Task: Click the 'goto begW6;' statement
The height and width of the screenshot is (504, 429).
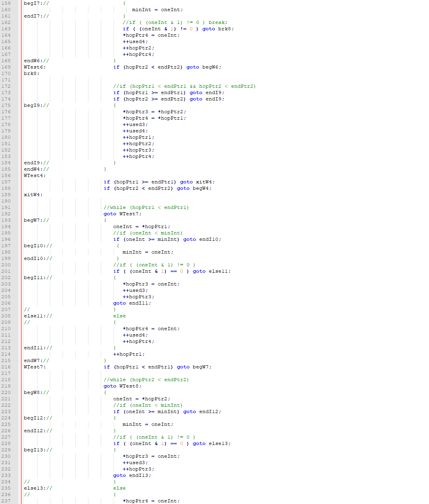Action: tap(204, 67)
